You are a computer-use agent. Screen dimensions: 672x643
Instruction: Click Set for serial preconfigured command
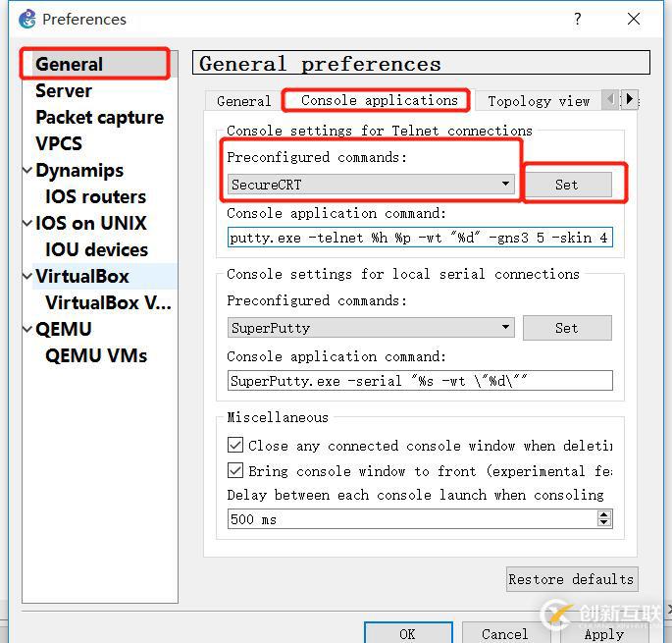tap(567, 328)
